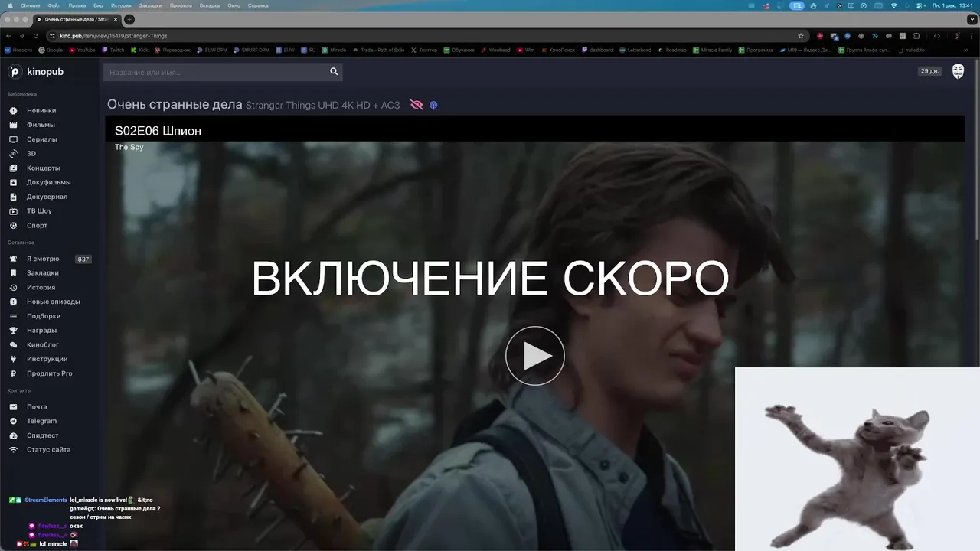Screen dimensions: 980x551
Task: Open the Telegram contact link
Action: pyautogui.click(x=41, y=421)
